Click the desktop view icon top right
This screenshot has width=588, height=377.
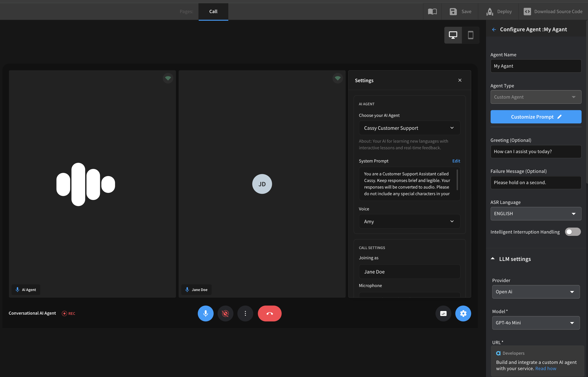tap(453, 35)
